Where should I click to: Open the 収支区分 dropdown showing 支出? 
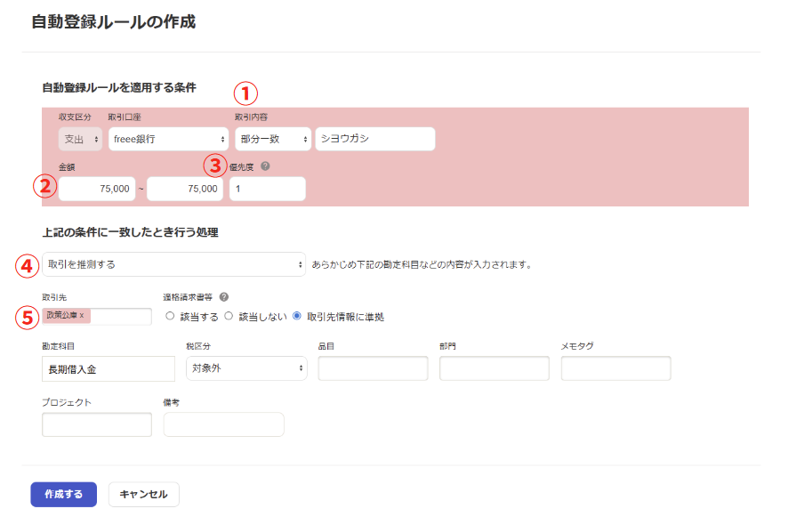(80, 140)
